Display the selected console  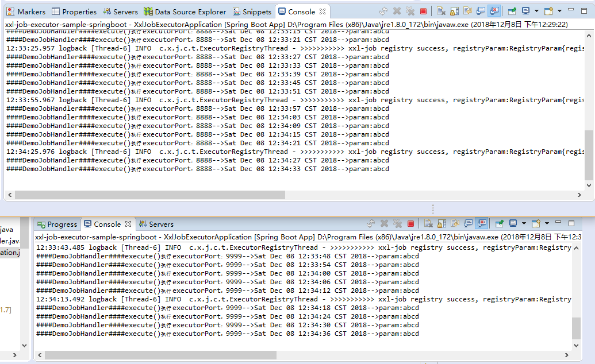coord(527,10)
